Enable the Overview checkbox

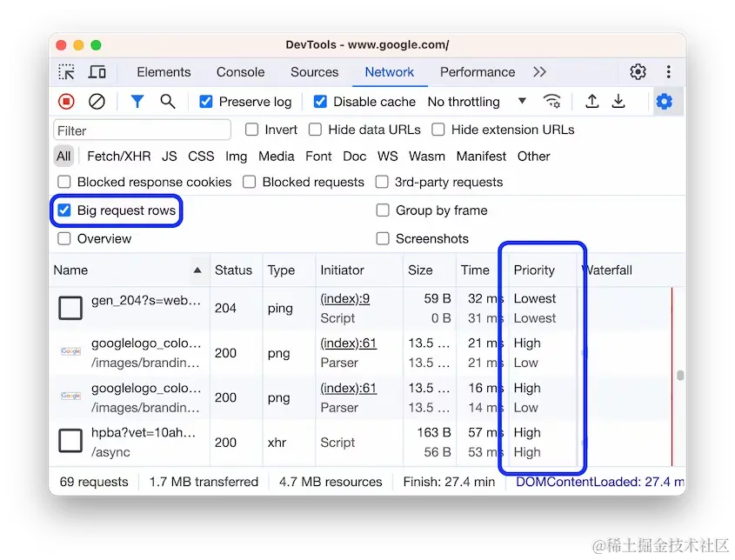64,238
